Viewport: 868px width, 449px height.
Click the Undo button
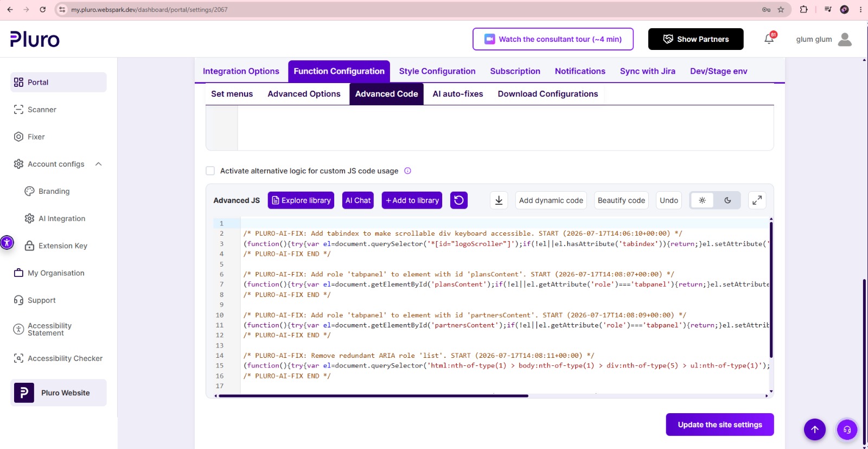669,200
